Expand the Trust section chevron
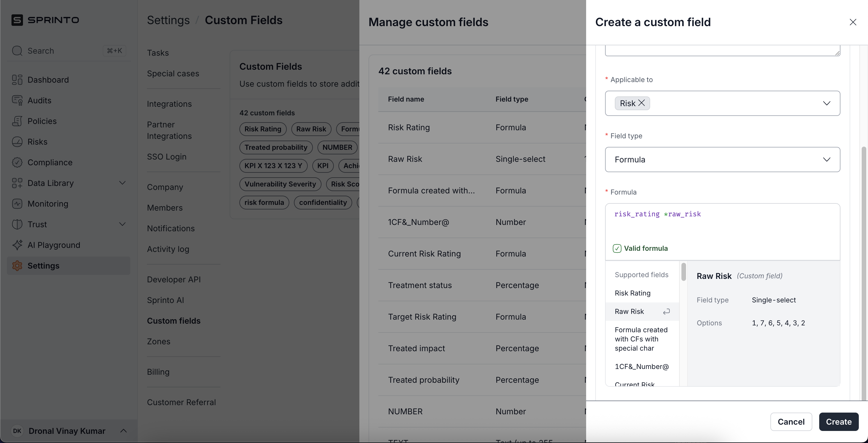This screenshot has height=443, width=868. pos(123,224)
